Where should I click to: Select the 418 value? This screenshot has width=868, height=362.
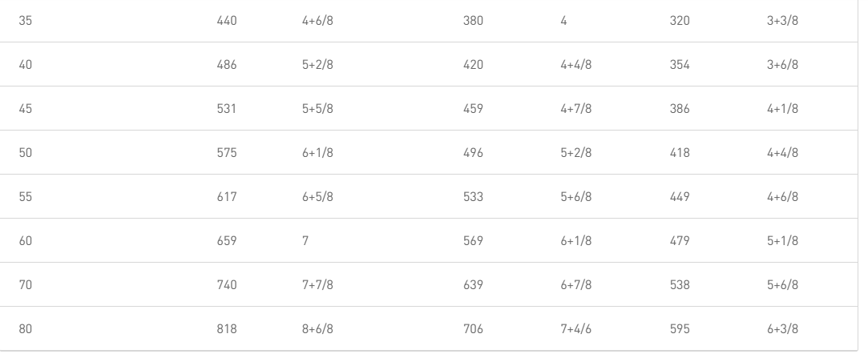tap(680, 153)
